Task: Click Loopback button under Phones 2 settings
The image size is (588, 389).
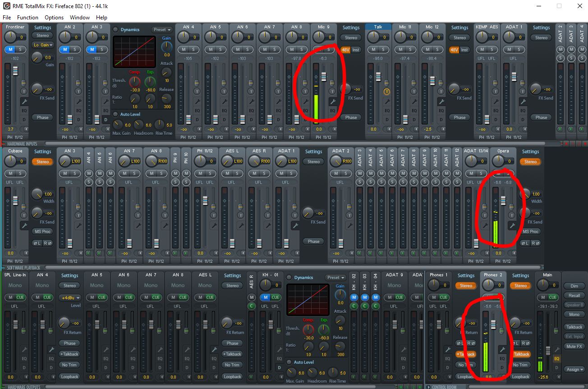Action: point(520,376)
